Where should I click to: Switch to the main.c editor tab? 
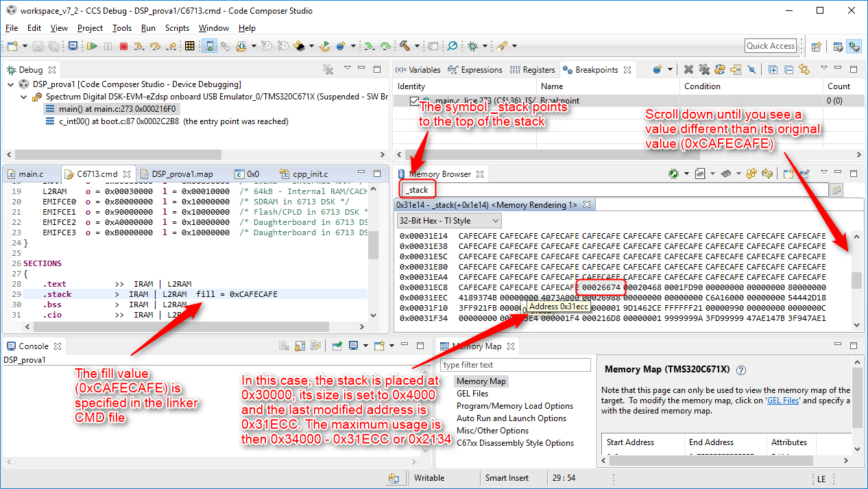click(25, 174)
